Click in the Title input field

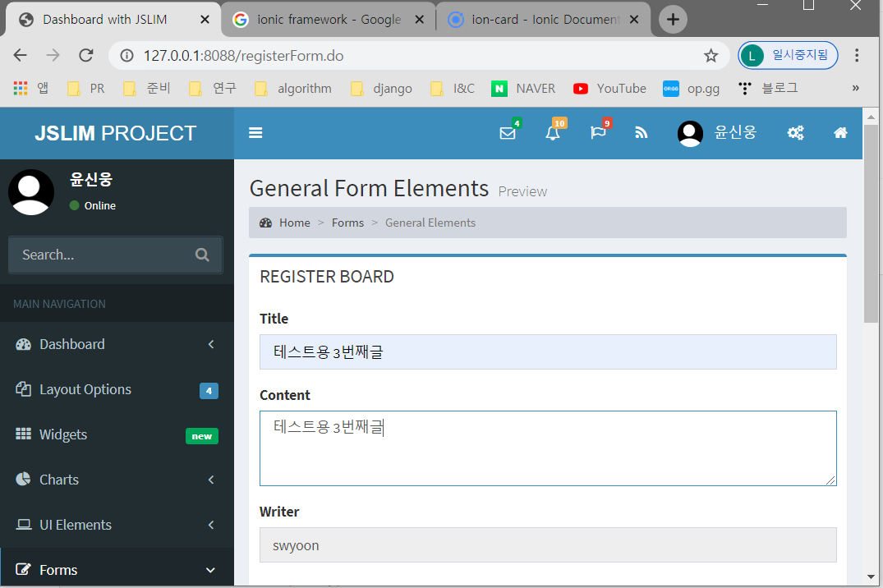click(x=548, y=352)
